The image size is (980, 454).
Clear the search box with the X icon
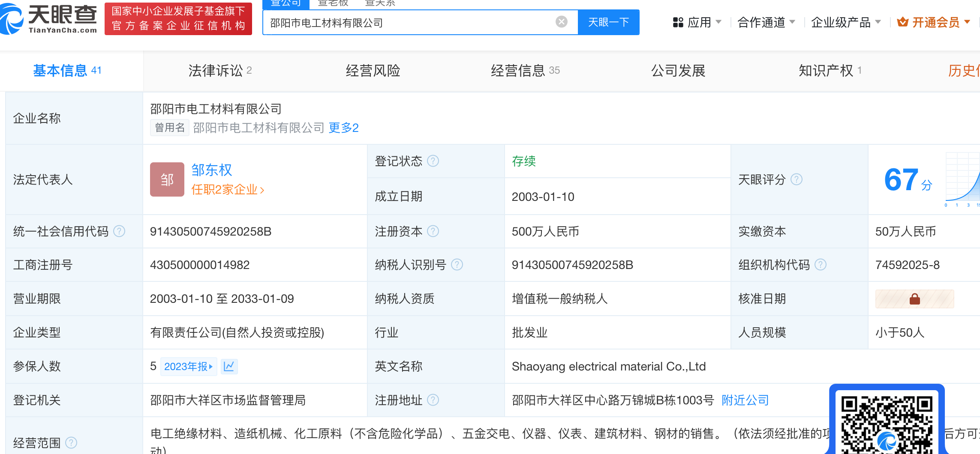pos(561,22)
